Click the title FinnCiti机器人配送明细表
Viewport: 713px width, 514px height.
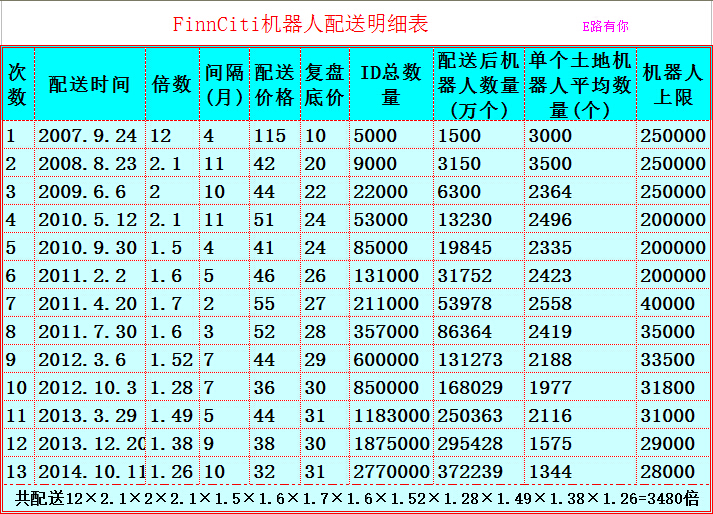tap(301, 24)
